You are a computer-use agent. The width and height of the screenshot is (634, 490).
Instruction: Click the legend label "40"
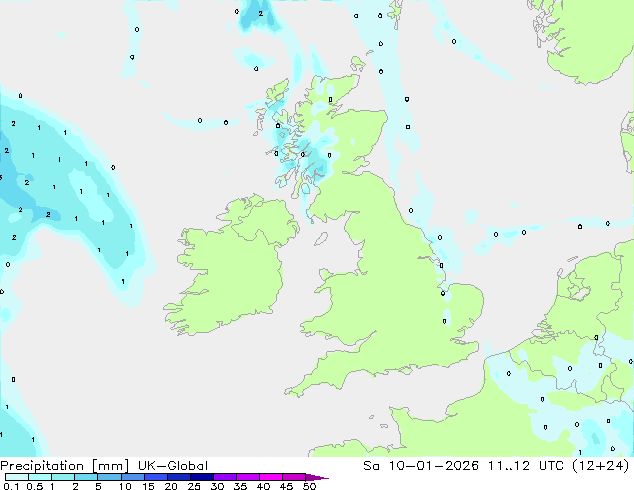tap(263, 486)
